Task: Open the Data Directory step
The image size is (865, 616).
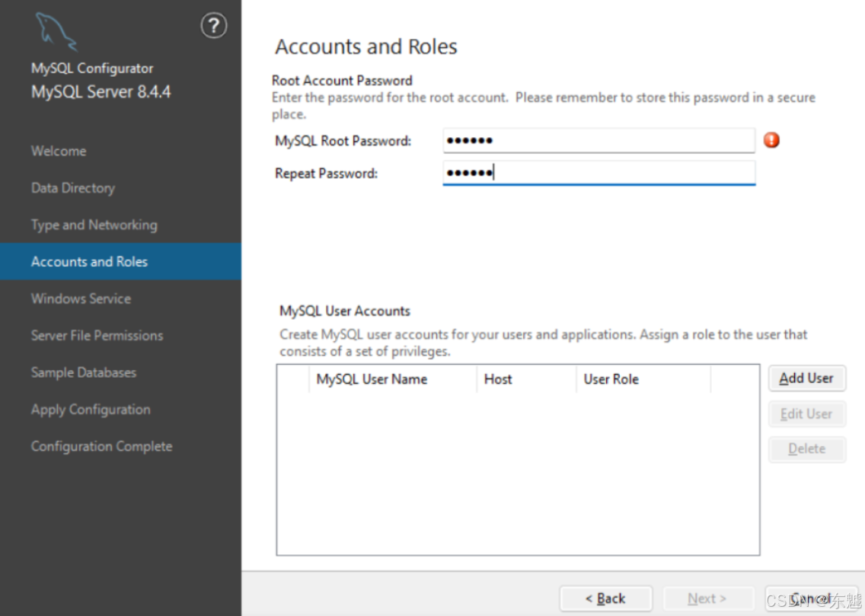Action: click(x=73, y=188)
